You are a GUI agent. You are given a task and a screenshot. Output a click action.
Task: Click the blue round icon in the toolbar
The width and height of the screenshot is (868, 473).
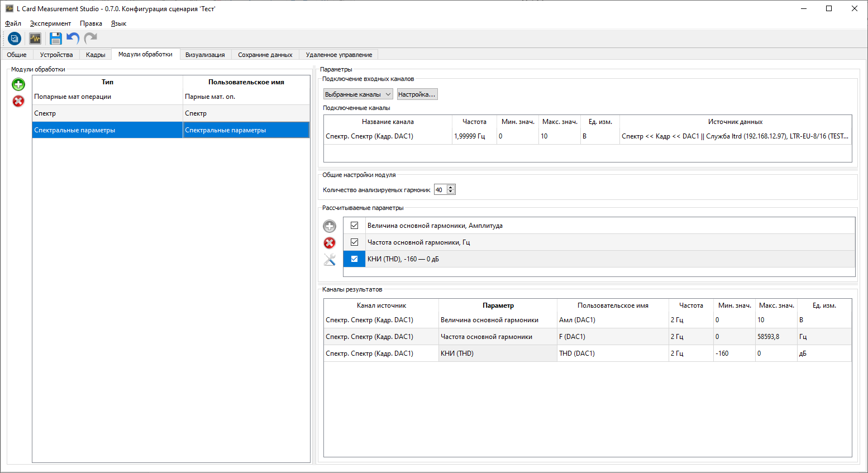tap(15, 38)
